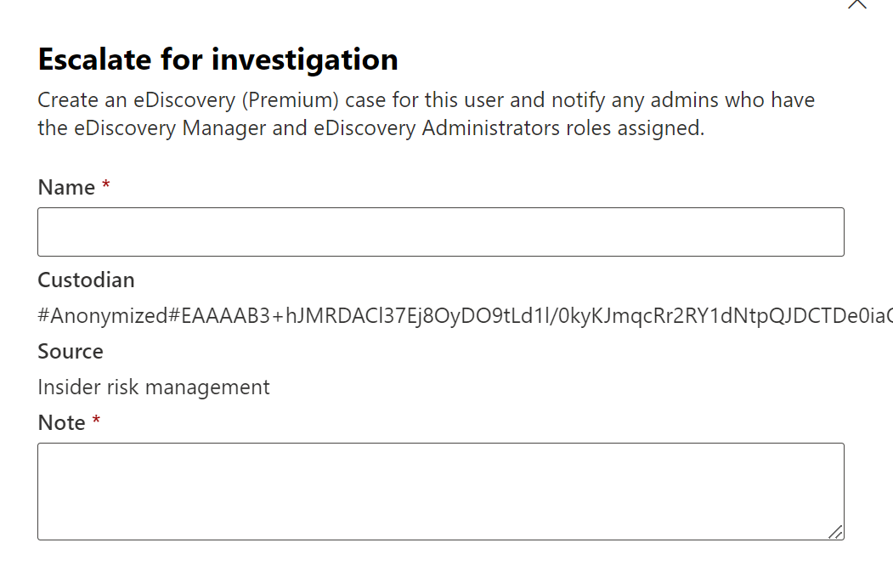Click the red asterisk beside Name
The height and width of the screenshot is (588, 893).
click(x=106, y=187)
